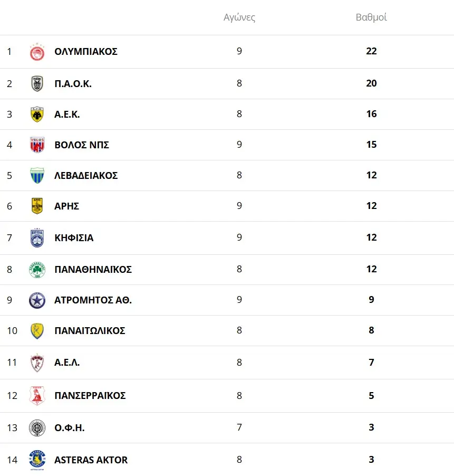Open the Ο.Φ.Η. team link

point(70,428)
